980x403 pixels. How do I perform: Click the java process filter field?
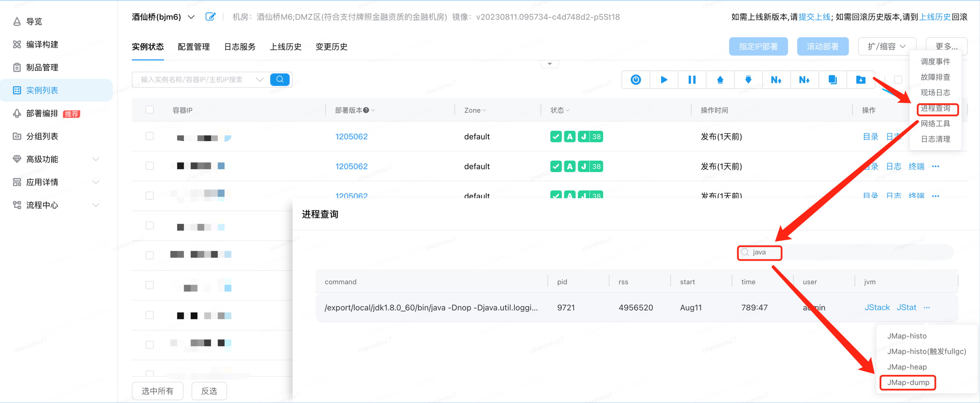pos(845,252)
